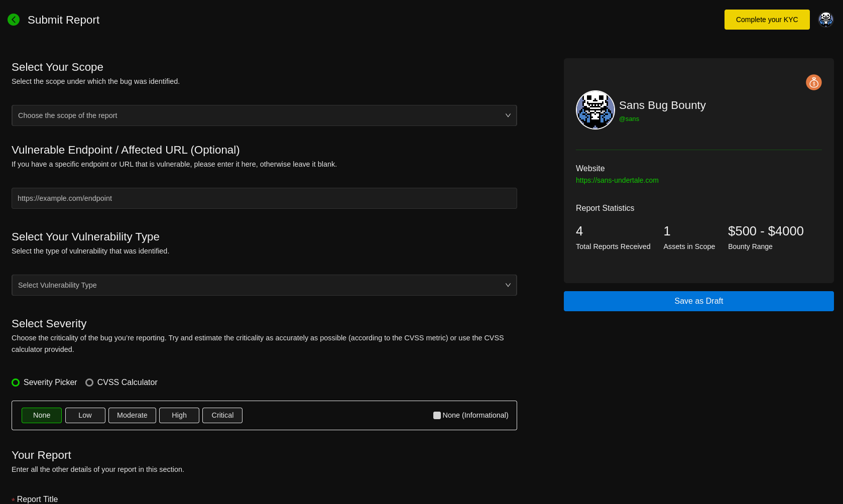Click the Sans Bug Bounty program logo

[x=595, y=110]
